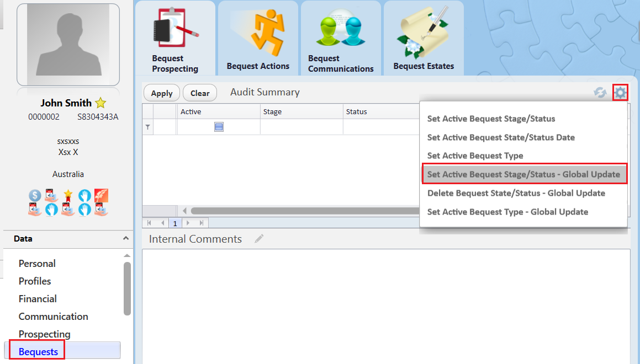
Task: Toggle the Active filter checkbox
Action: coord(219,127)
